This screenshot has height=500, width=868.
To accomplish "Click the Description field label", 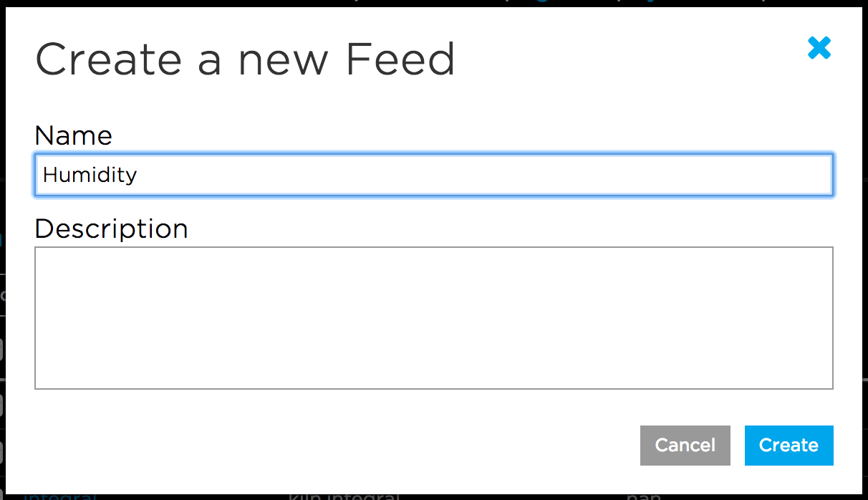I will tap(111, 229).
